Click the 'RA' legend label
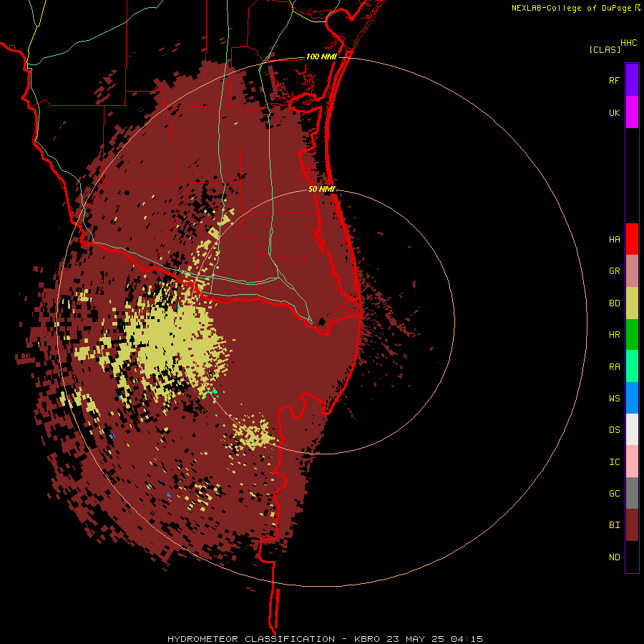Screen dimensions: 644x644 pyautogui.click(x=614, y=367)
